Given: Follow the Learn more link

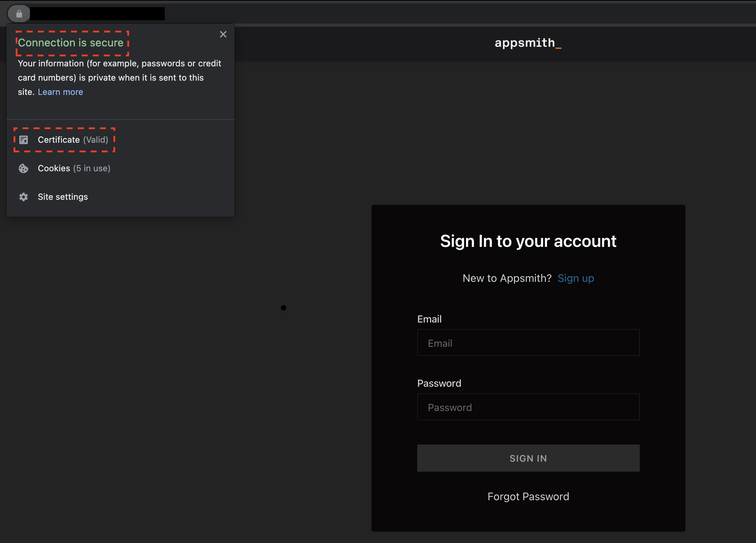Looking at the screenshot, I should [60, 92].
